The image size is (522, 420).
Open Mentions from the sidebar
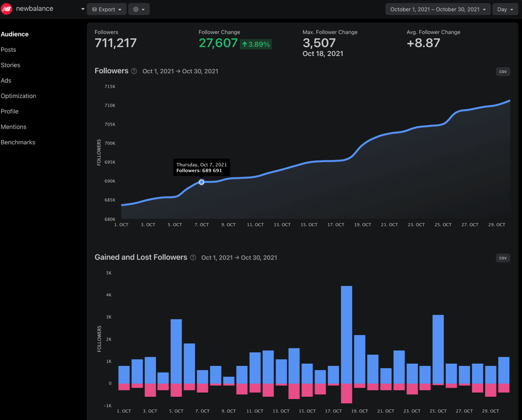14,127
